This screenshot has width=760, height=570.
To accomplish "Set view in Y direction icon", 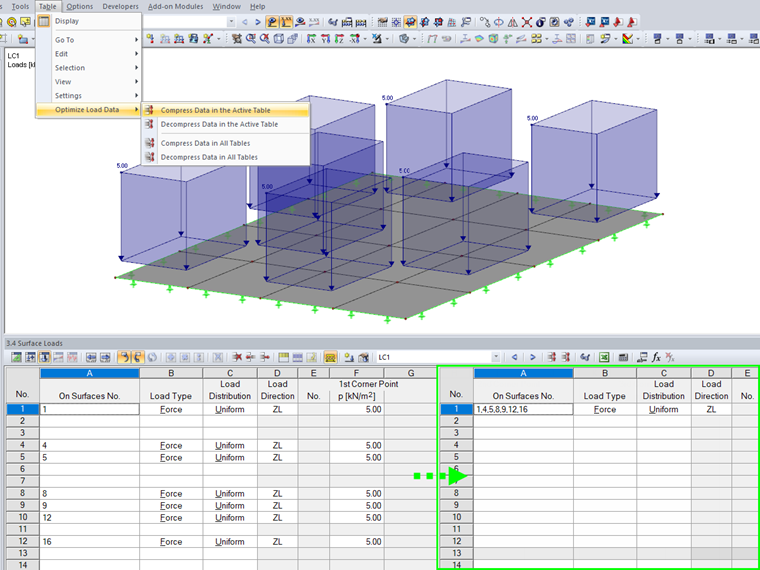I will coord(325,39).
